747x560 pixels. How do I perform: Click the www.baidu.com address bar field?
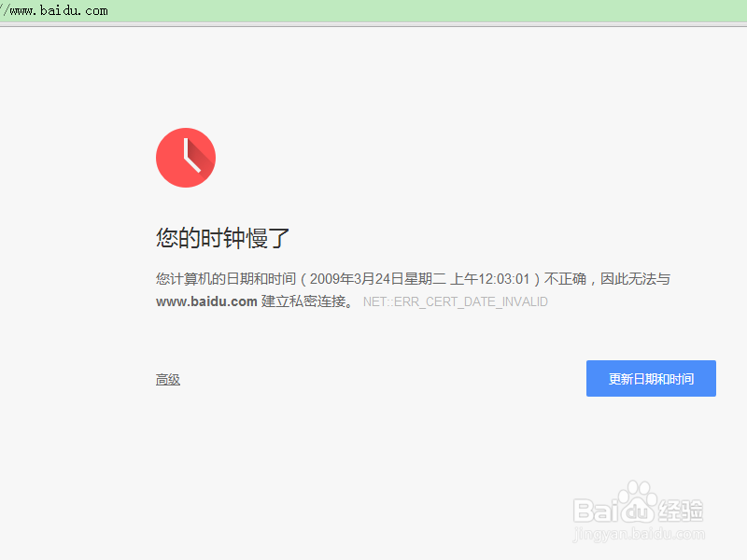(x=373, y=10)
